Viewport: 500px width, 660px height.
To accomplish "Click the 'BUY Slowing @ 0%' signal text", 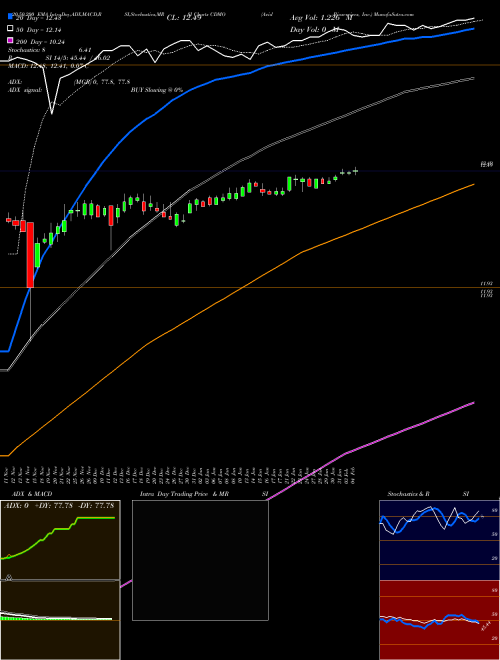I will pyautogui.click(x=157, y=90).
